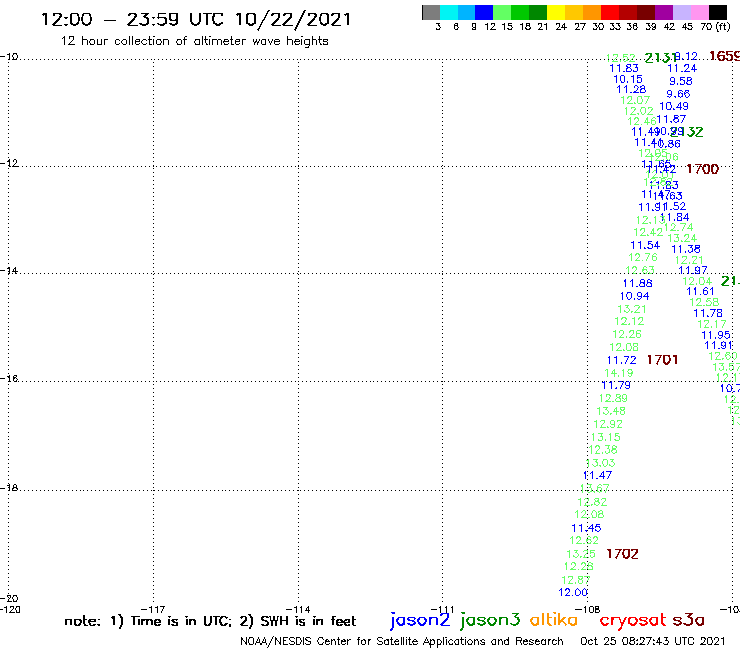
Task: Click the jason3 satellite legend label
Action: coord(490,621)
